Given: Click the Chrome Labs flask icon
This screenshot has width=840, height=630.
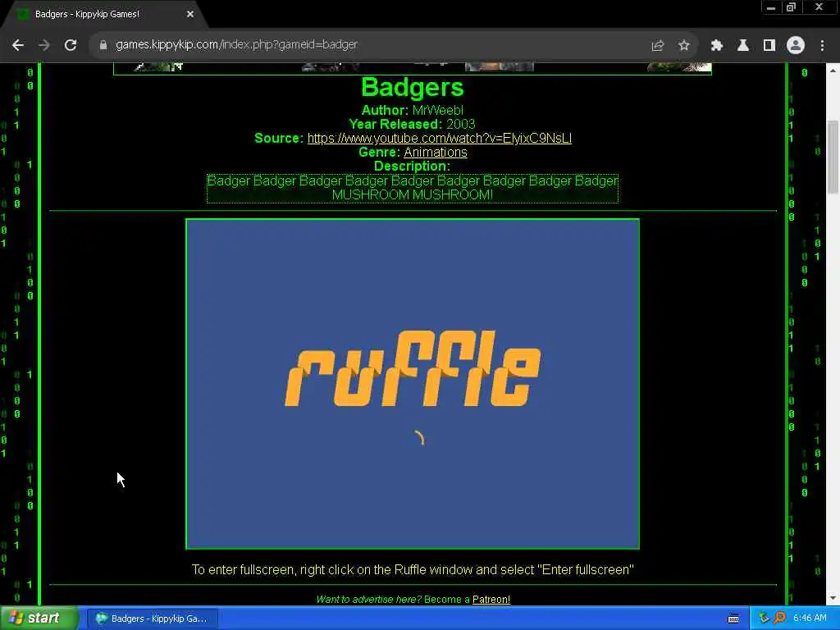Looking at the screenshot, I should [743, 46].
